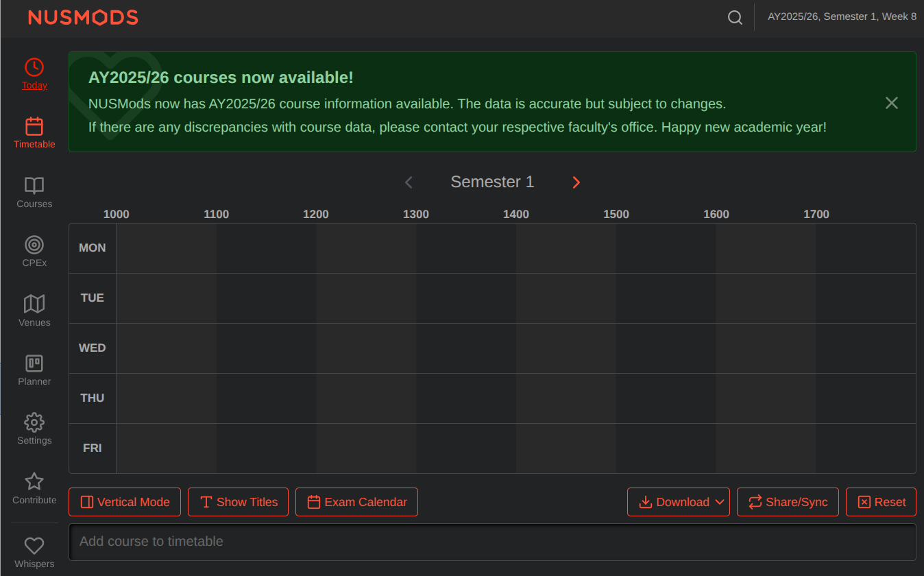Open the Settings gear icon
The width and height of the screenshot is (924, 576).
(x=34, y=422)
